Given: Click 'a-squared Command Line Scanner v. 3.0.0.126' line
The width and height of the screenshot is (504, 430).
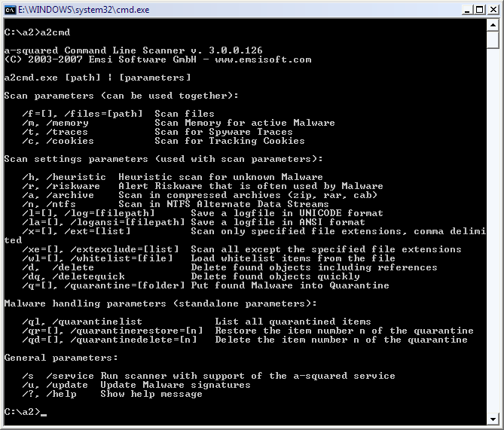Looking at the screenshot, I should pyautogui.click(x=133, y=50).
